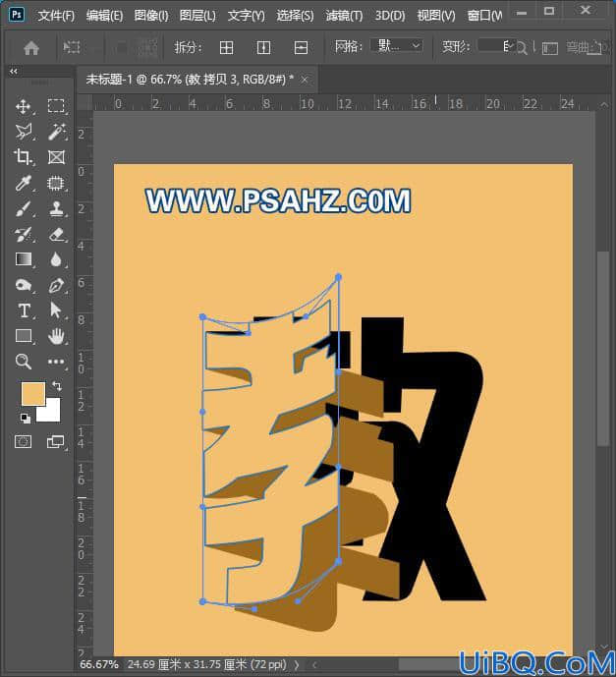The image size is (616, 677).
Task: Select the Path Selection tool
Action: pyautogui.click(x=56, y=310)
